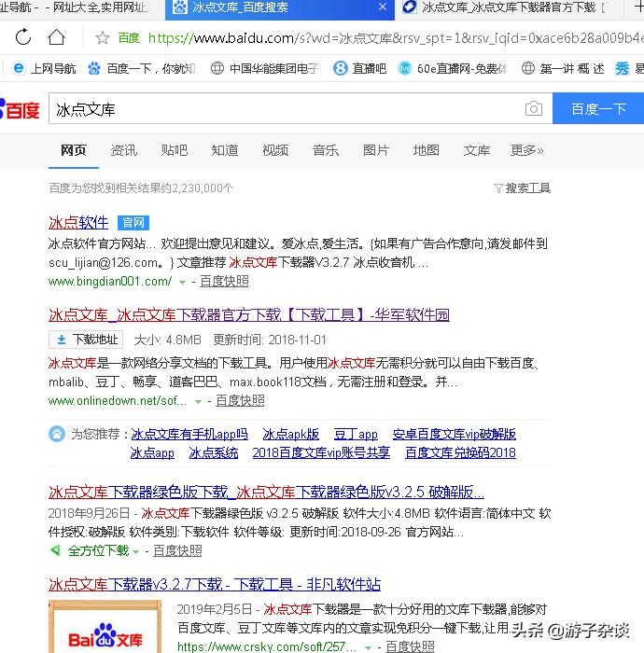Click the camera image-search icon
644x653 pixels.
point(534,109)
